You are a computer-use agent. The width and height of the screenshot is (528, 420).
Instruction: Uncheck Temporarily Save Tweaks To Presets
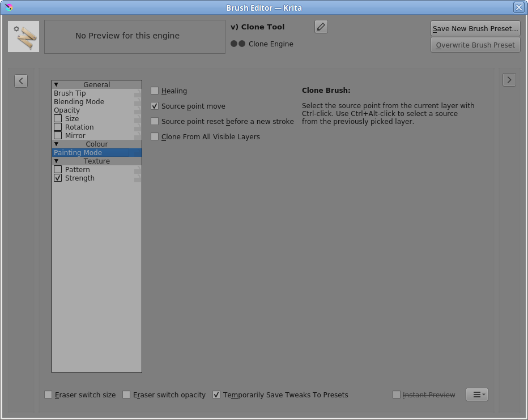click(216, 395)
